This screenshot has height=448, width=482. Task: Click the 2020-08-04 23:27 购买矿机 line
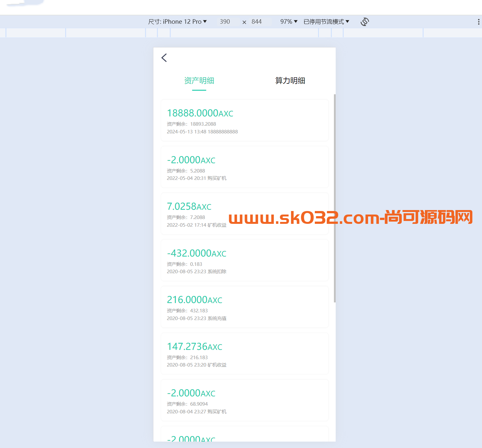[197, 411]
